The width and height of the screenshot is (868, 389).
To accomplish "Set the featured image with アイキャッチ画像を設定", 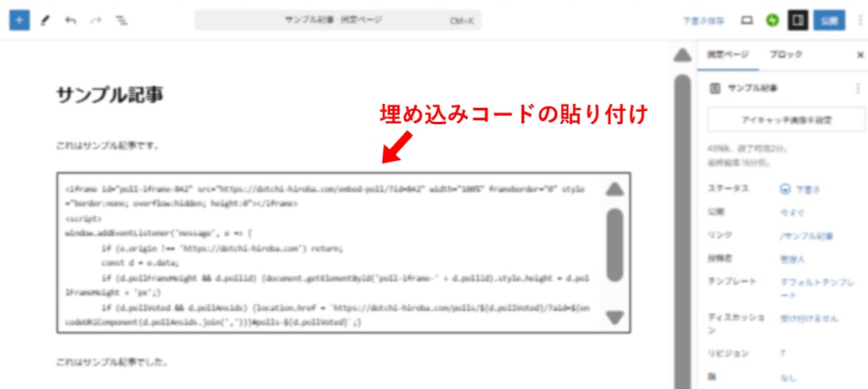I will (785, 120).
